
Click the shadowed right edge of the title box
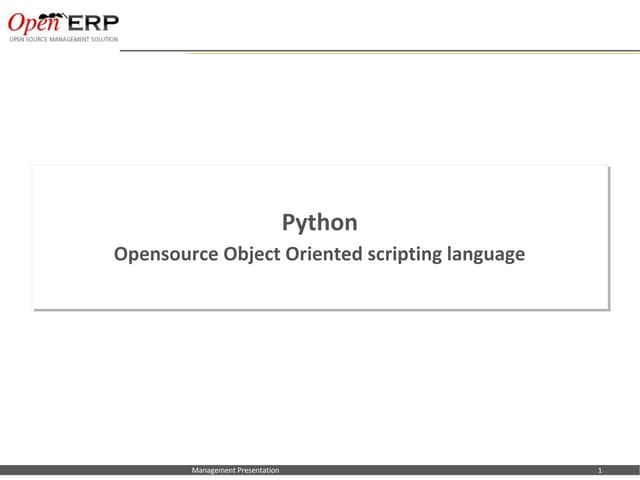pyautogui.click(x=608, y=238)
